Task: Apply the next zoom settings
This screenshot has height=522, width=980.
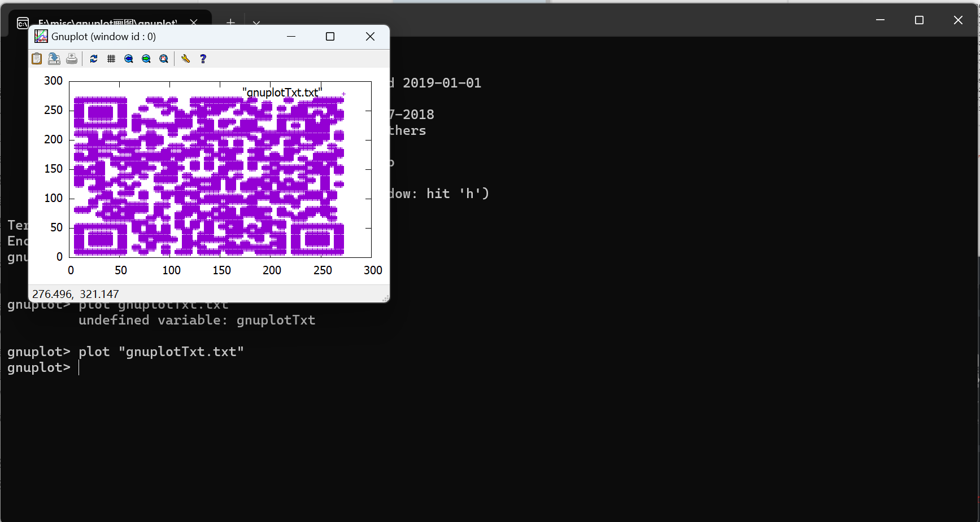Action: tap(146, 59)
